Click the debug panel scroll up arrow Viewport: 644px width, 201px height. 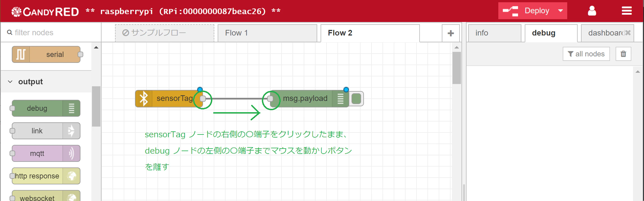pyautogui.click(x=638, y=72)
